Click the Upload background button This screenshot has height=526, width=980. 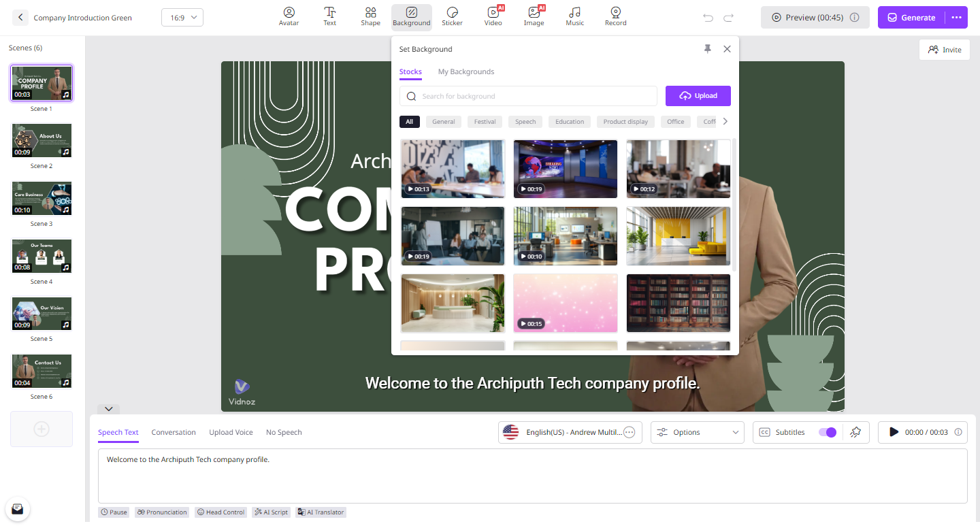point(698,96)
